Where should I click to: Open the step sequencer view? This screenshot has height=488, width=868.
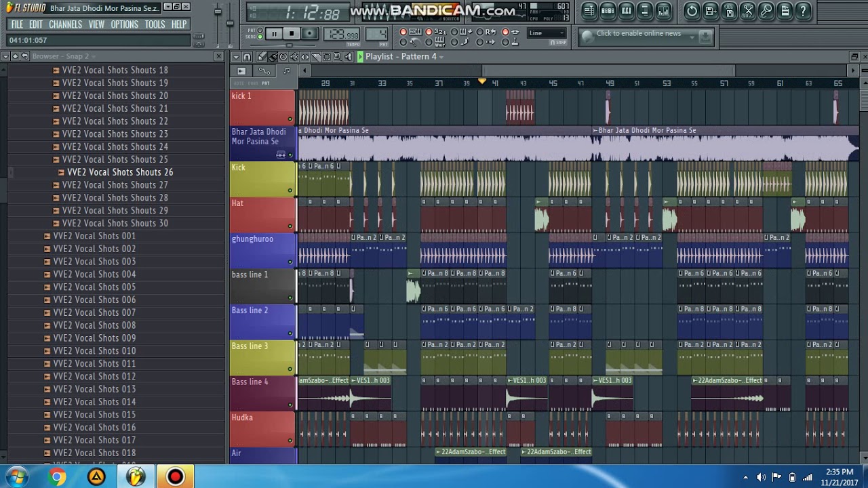click(608, 11)
